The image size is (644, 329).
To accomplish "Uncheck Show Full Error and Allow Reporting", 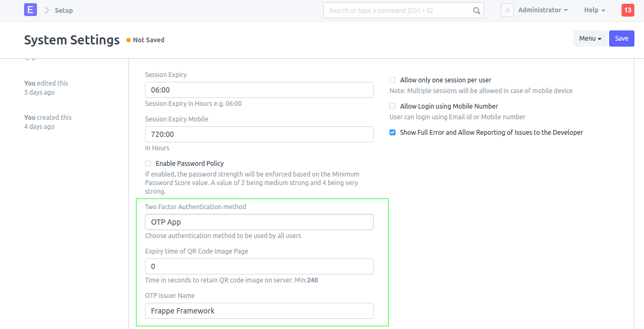I will (392, 132).
